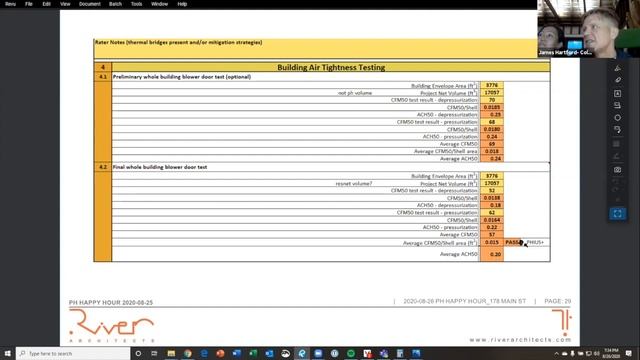Click the camera snapshot tool
Viewport: 640px width, 360px height.
click(x=618, y=169)
